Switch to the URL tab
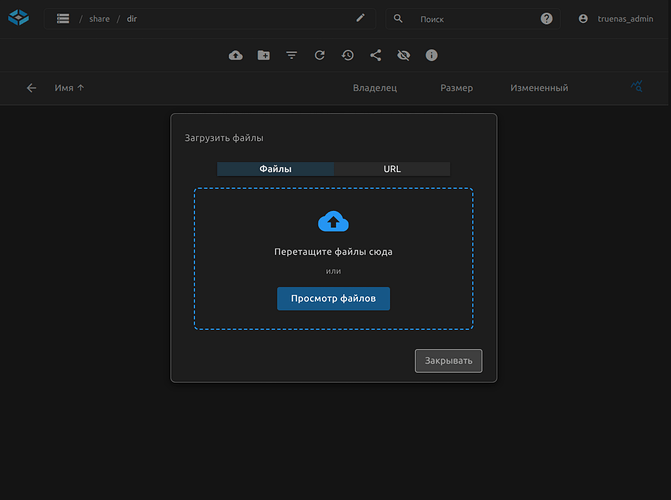The image size is (671, 500). pos(392,169)
